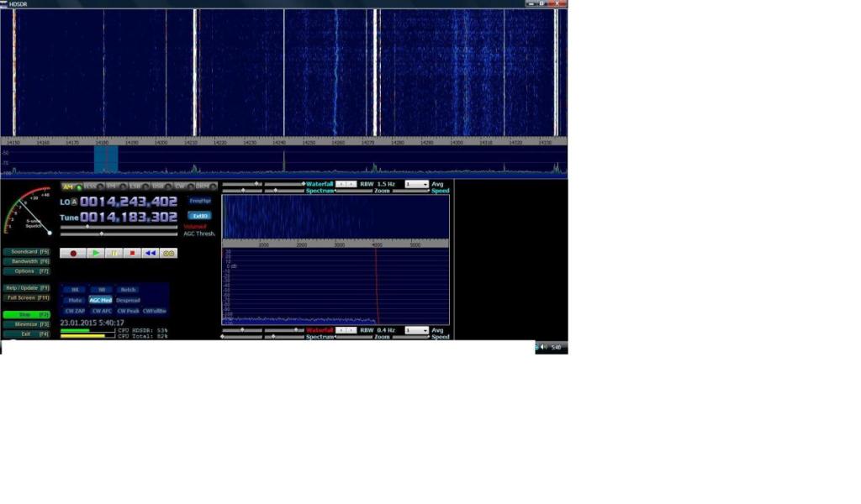This screenshot has width=861, height=504.
Task: Open the upper Avg dropdown
Action: pos(416,184)
